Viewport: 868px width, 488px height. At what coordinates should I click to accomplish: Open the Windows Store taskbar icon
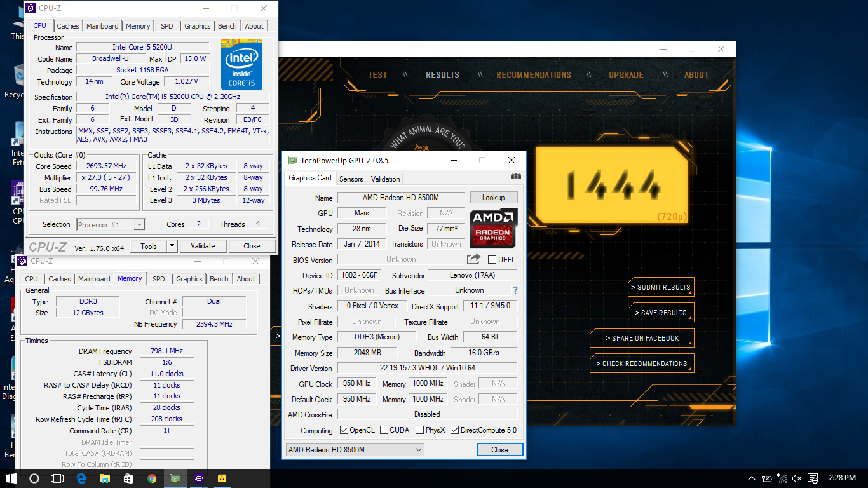[x=128, y=478]
